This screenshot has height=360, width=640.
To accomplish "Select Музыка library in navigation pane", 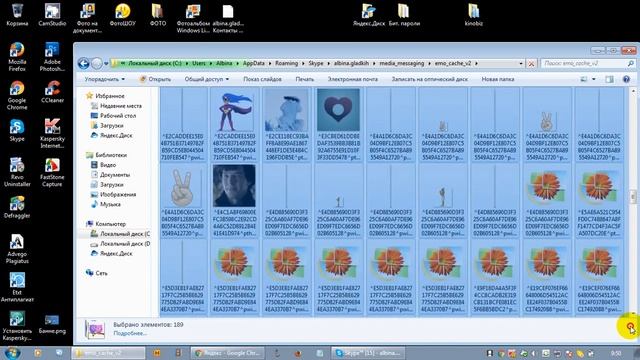I will pyautogui.click(x=110, y=204).
